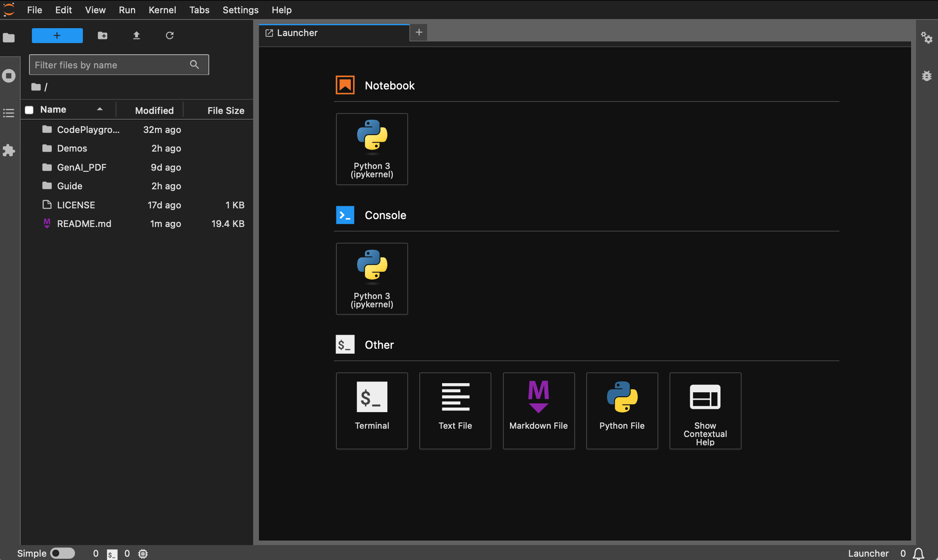Viewport: 938px width, 560px height.
Task: Toggle Simple mode switch
Action: point(63,553)
